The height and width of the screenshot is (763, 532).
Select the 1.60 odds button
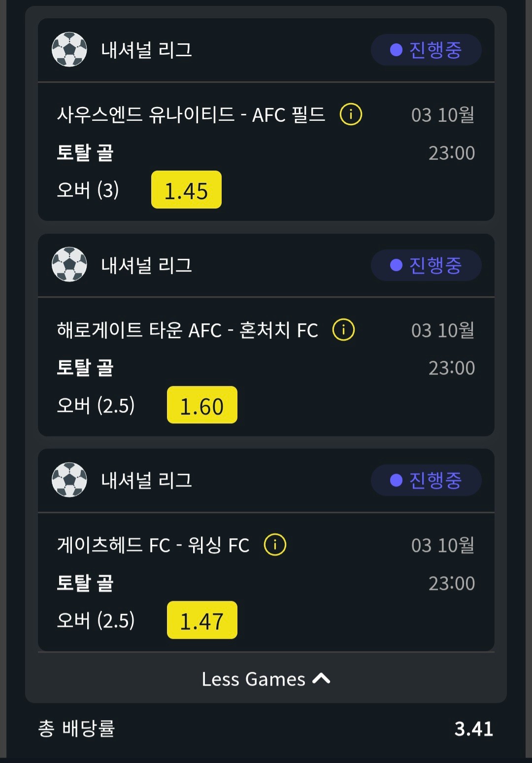coord(202,405)
